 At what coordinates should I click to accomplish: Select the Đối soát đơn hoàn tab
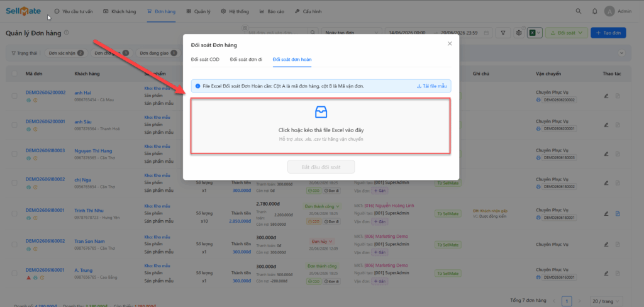pos(292,60)
